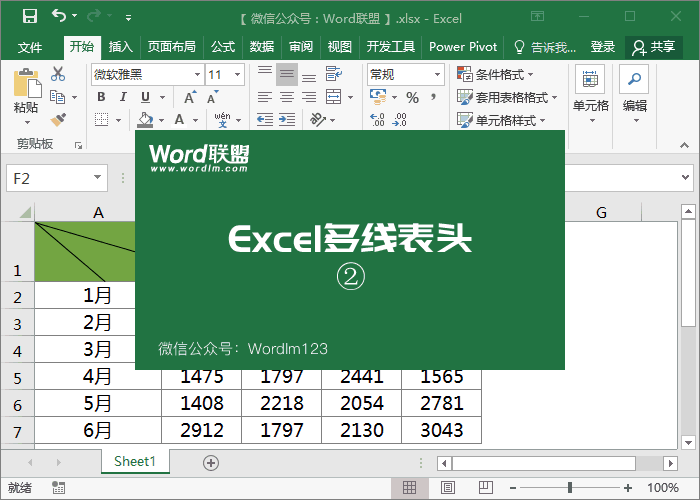Image resolution: width=700 pixels, height=500 pixels.
Task: Click the Cut scissors icon
Action: (x=58, y=74)
